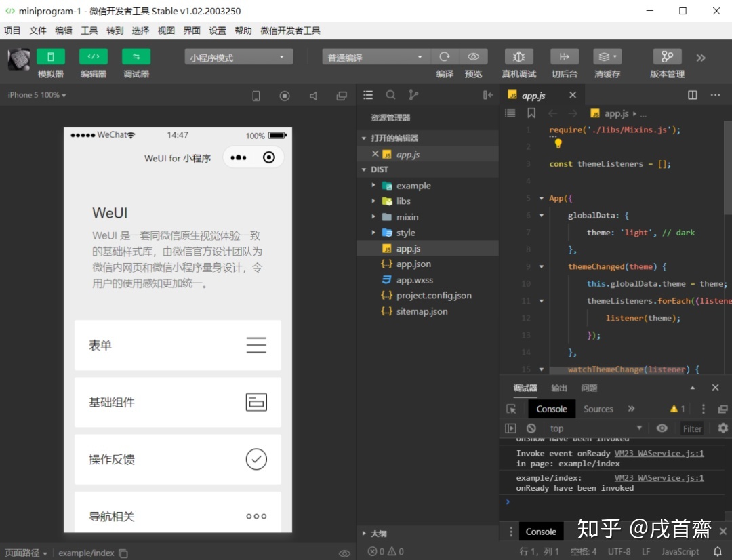The width and height of the screenshot is (732, 560).
Task: Close app.js in open editors list
Action: coord(375,154)
